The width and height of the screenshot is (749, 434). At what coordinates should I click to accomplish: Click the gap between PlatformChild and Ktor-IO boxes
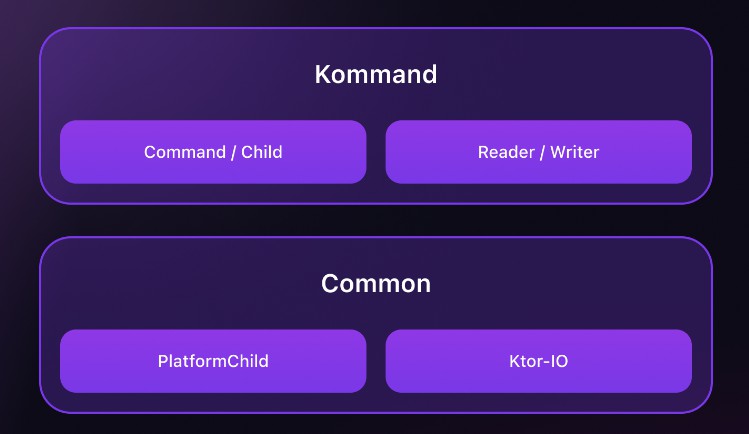[x=376, y=361]
